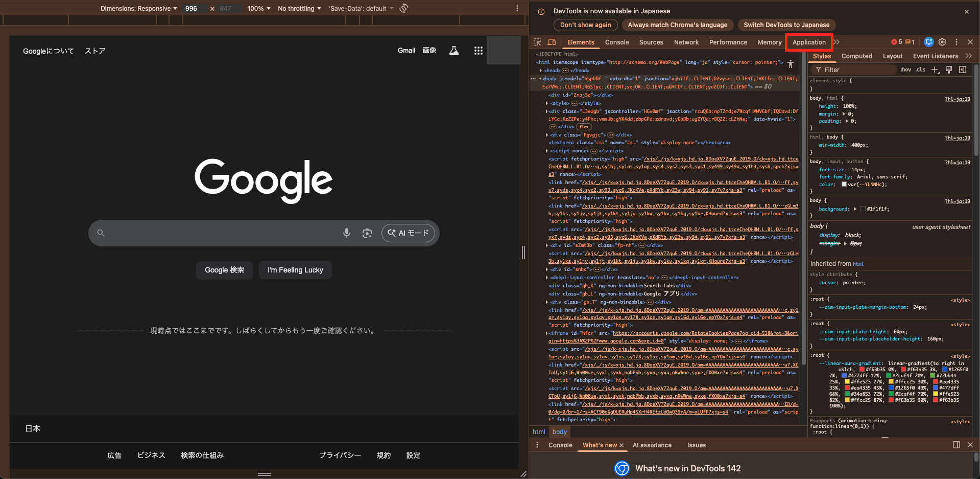Toggle the rendering emulations paintbrush icon
The width and height of the screenshot is (980, 479).
(949, 70)
